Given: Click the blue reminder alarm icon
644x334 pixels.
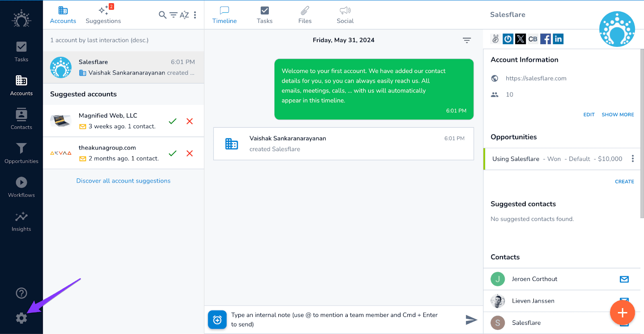Looking at the screenshot, I should coord(217,320).
